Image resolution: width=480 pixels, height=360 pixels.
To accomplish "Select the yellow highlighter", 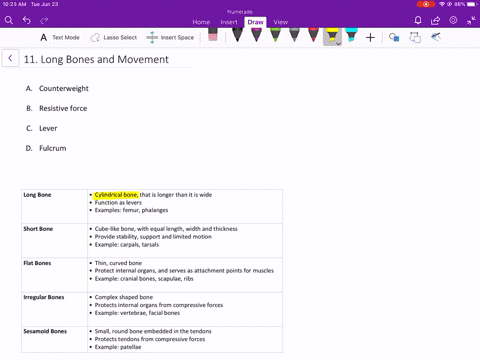I will click(x=332, y=35).
